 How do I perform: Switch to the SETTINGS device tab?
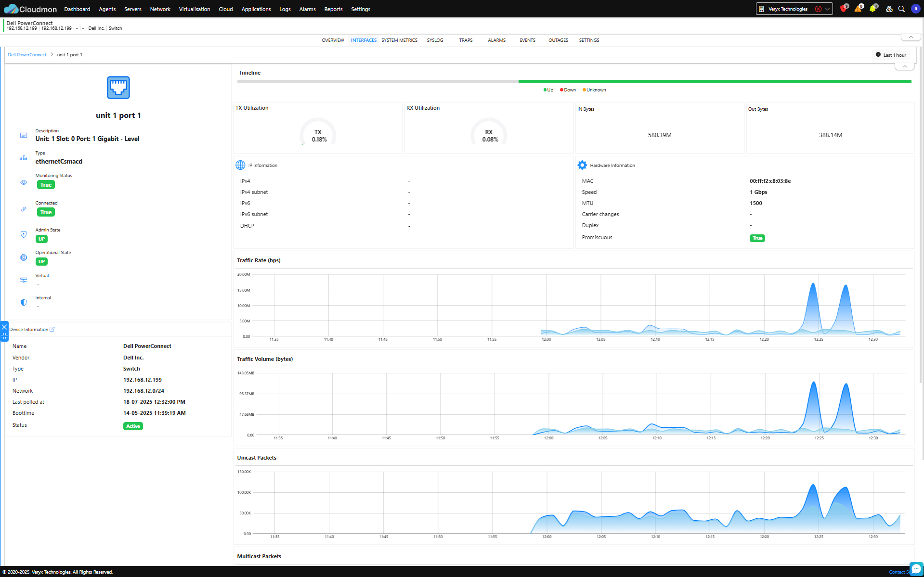pyautogui.click(x=589, y=40)
